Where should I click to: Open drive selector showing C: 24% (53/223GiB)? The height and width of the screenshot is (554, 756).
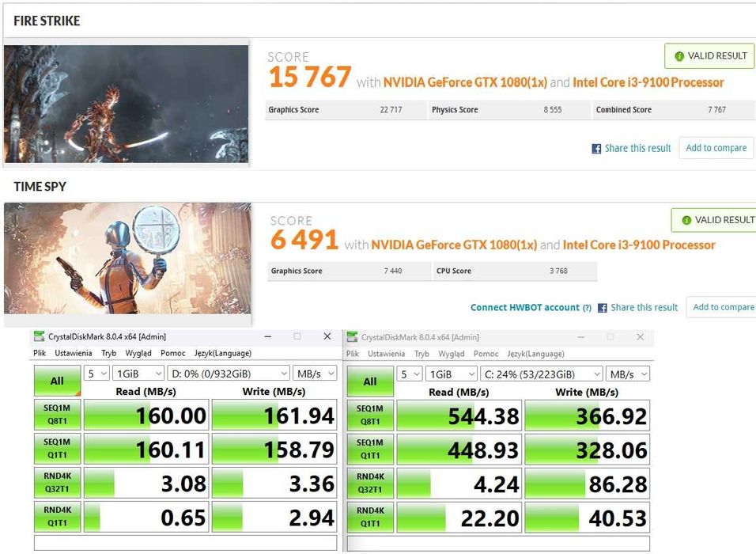(542, 374)
